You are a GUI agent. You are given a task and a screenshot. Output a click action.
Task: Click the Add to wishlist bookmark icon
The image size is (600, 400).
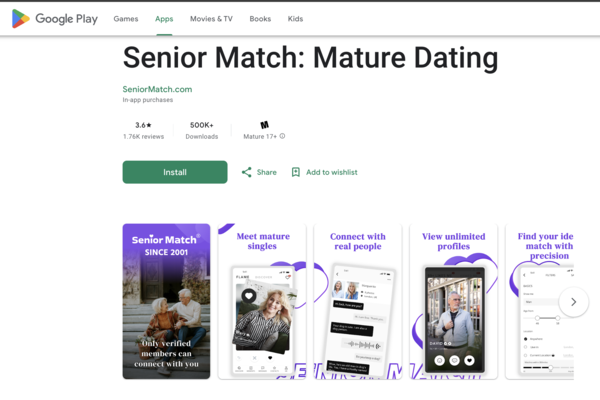(295, 172)
